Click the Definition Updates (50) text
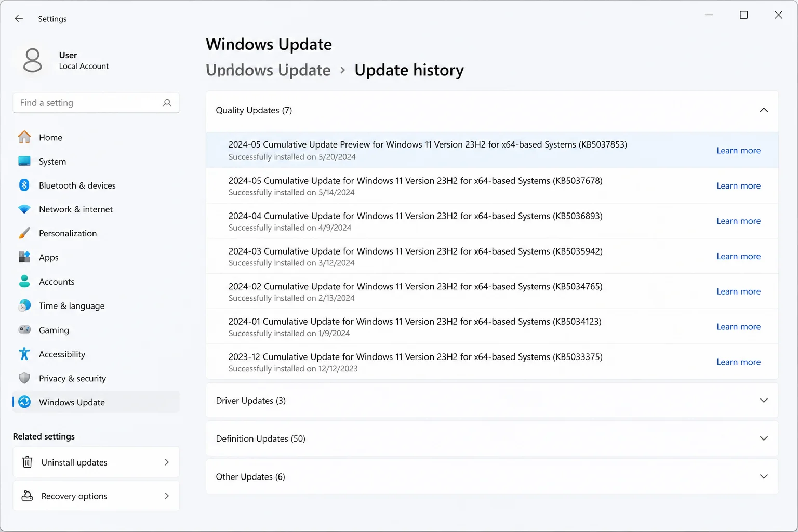The height and width of the screenshot is (532, 798). tap(261, 438)
